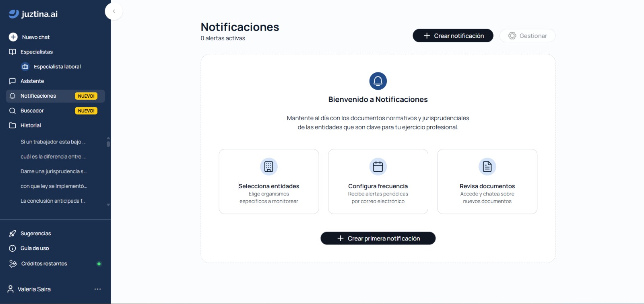Click the NUEVO badge beside Buscador

coord(86,111)
